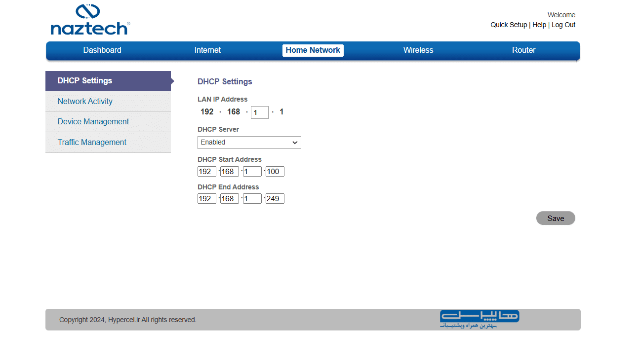Click the Quick Setup link
Screen dimensions: 640x364
click(509, 25)
